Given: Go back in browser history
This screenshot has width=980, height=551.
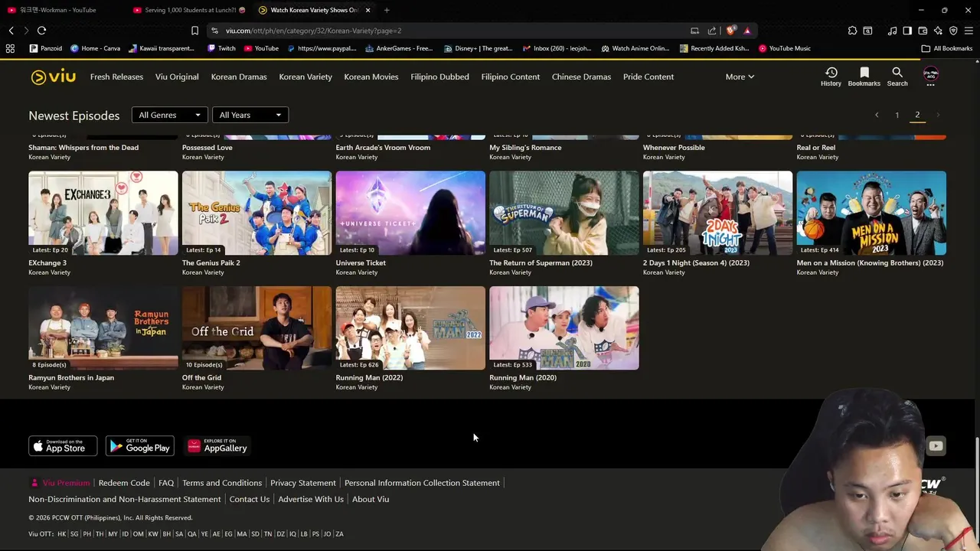Looking at the screenshot, I should tap(11, 31).
